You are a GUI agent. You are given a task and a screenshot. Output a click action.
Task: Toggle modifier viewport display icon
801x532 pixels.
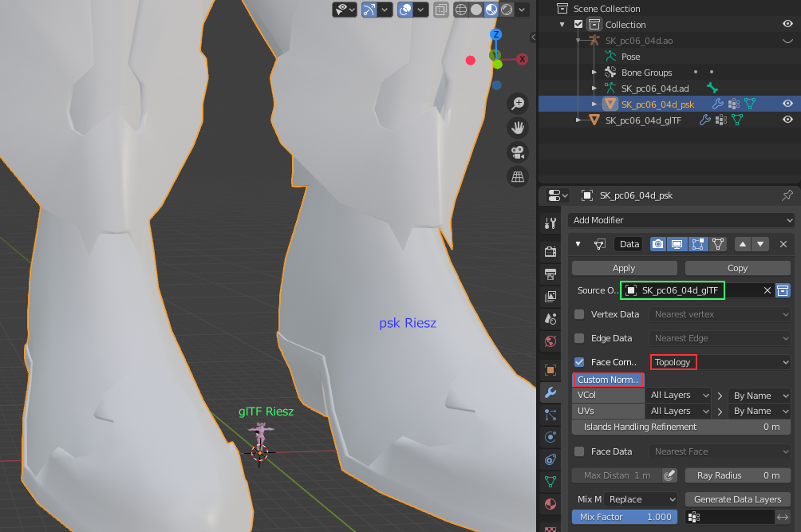pos(677,244)
